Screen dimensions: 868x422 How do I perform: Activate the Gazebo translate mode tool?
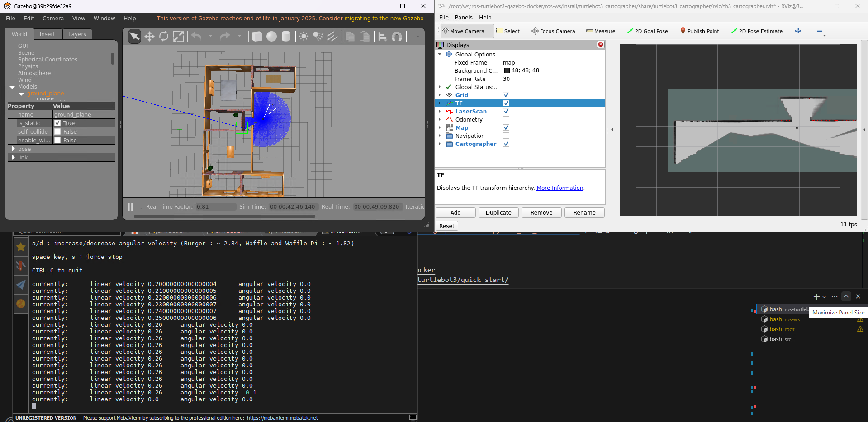(149, 36)
